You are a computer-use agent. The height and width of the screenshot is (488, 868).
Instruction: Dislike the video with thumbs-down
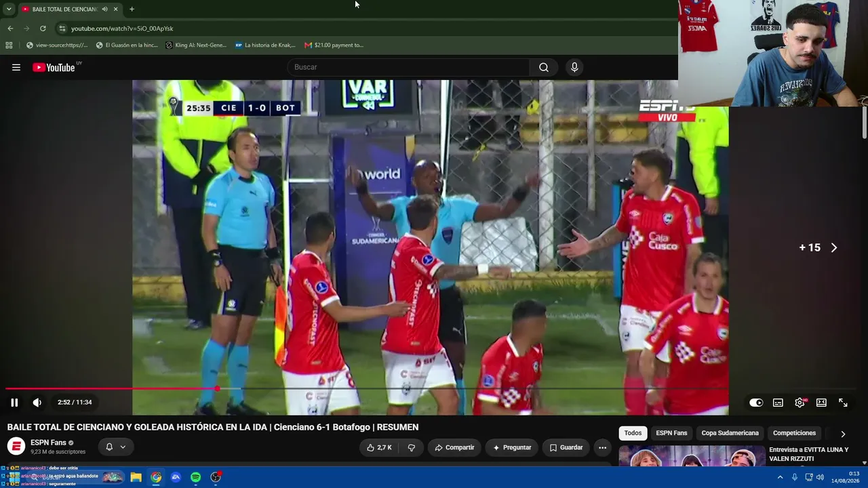pos(411,447)
